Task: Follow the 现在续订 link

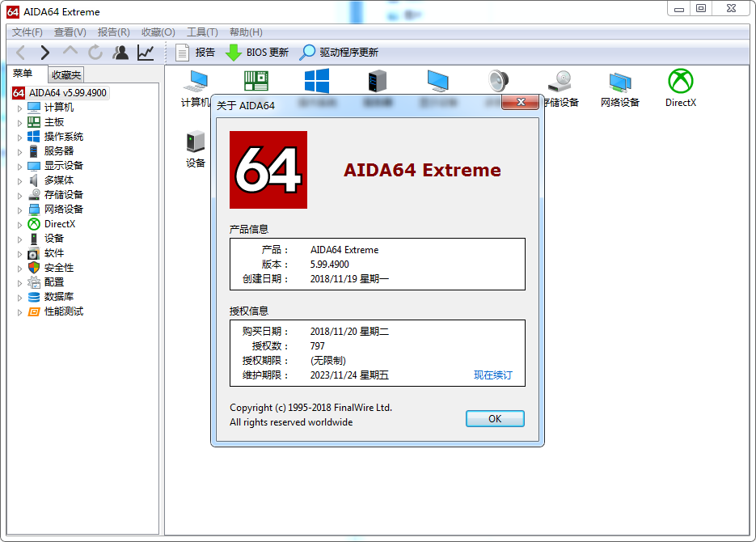Action: 492,375
